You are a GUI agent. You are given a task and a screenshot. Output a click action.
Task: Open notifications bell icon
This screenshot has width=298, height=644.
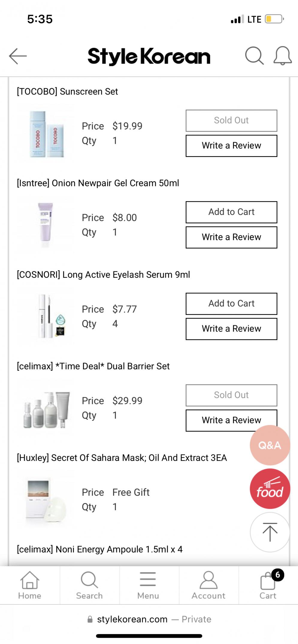coord(282,56)
